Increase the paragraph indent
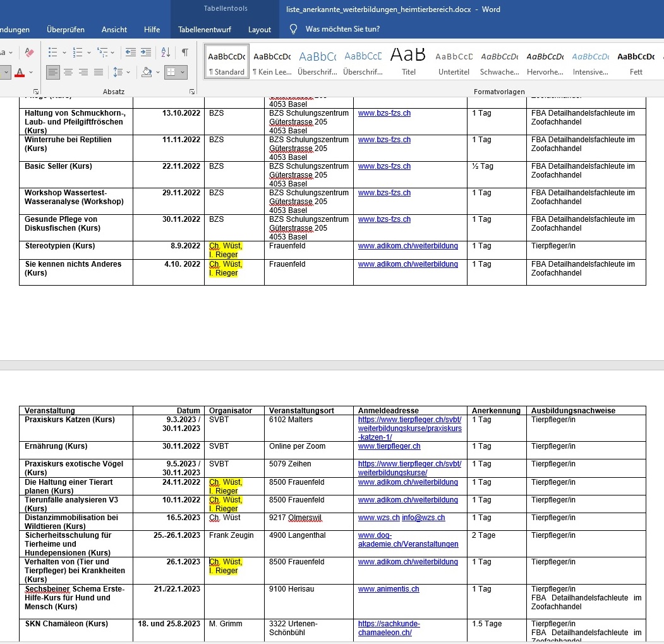The width and height of the screenshot is (664, 644). tap(146, 52)
